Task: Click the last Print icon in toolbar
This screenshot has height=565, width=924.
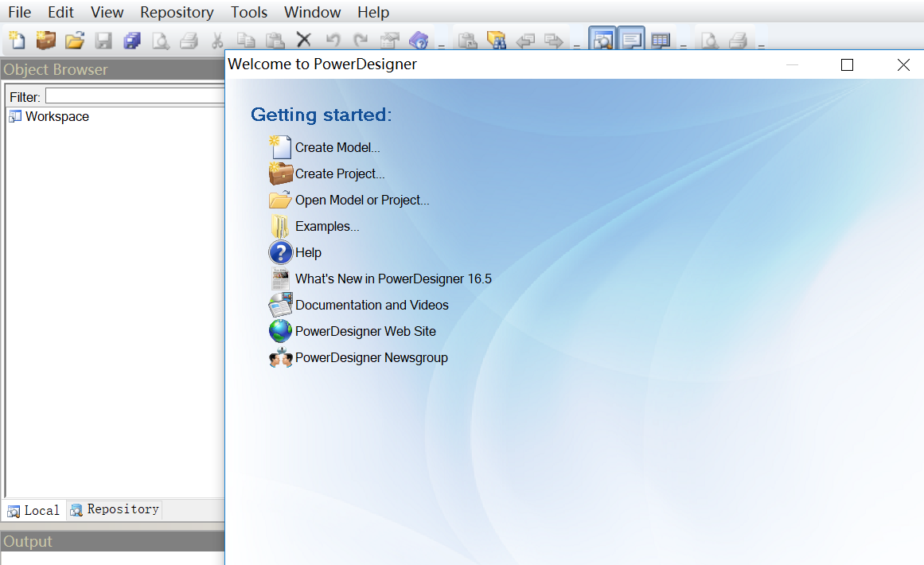Action: point(738,40)
